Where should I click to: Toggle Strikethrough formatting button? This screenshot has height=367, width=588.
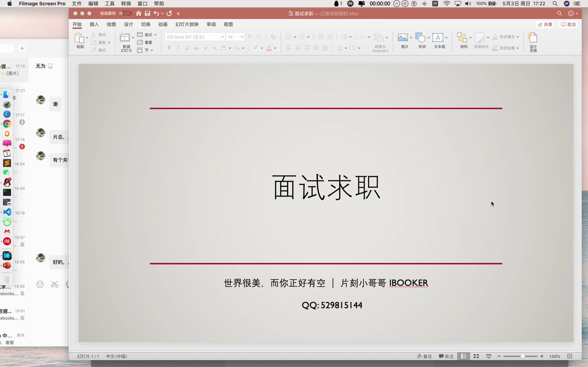(x=196, y=48)
